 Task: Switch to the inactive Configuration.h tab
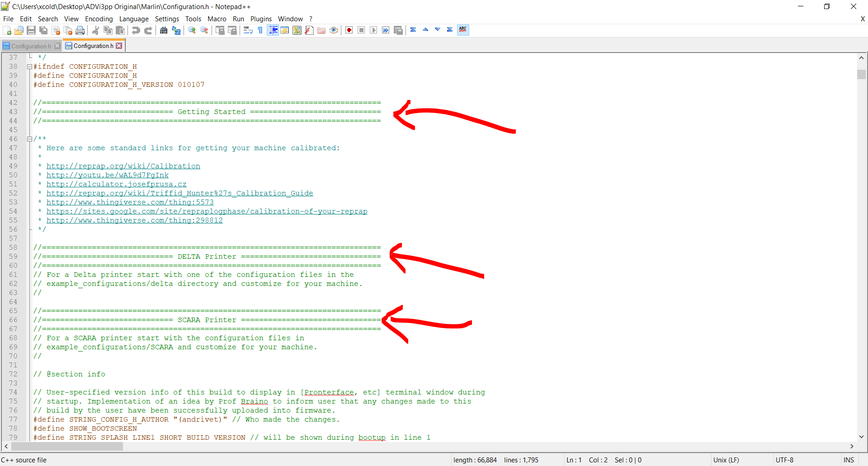[x=31, y=46]
